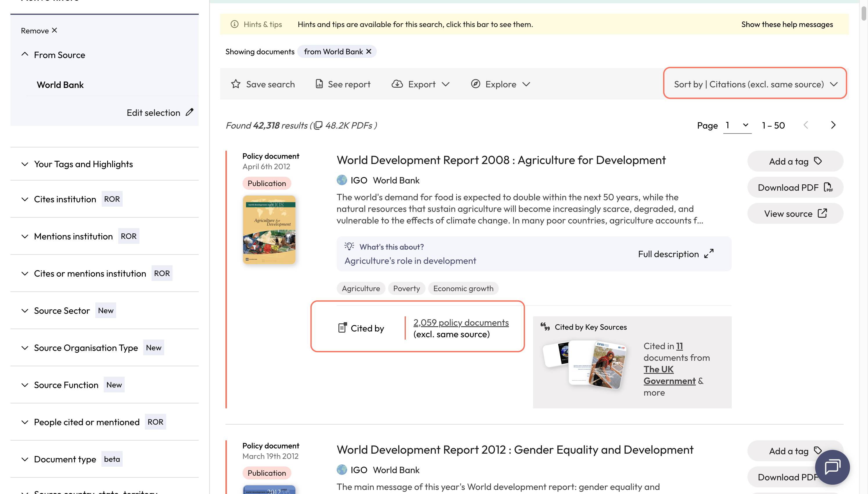Click the PDFs copy icon in results count
The image size is (868, 494).
[x=318, y=125]
